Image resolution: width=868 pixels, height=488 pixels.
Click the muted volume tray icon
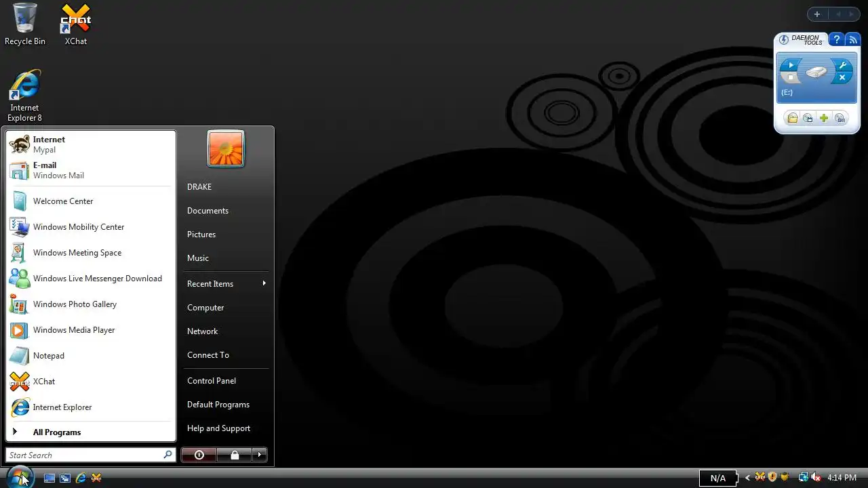tap(816, 477)
